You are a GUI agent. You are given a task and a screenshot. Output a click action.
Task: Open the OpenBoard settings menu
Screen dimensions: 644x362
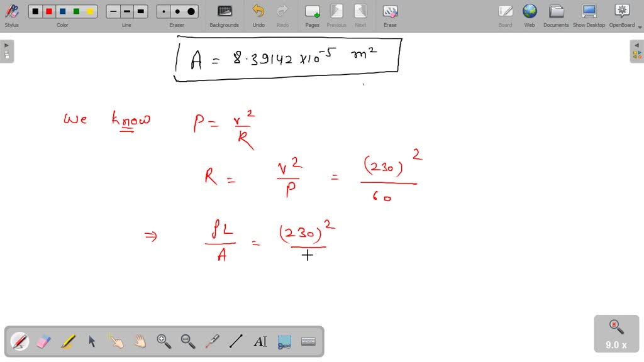point(622,16)
